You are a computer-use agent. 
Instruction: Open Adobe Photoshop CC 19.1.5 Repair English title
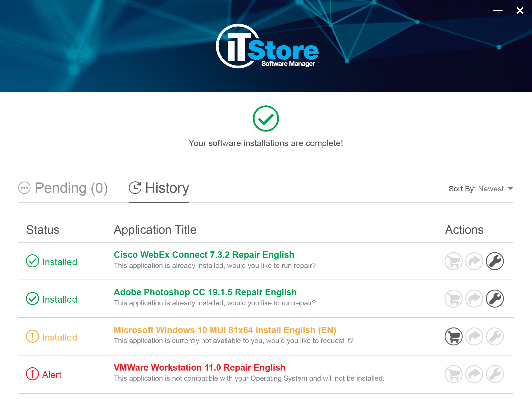pos(205,292)
